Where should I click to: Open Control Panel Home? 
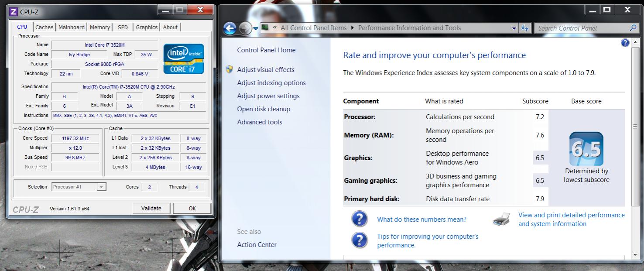coord(266,50)
